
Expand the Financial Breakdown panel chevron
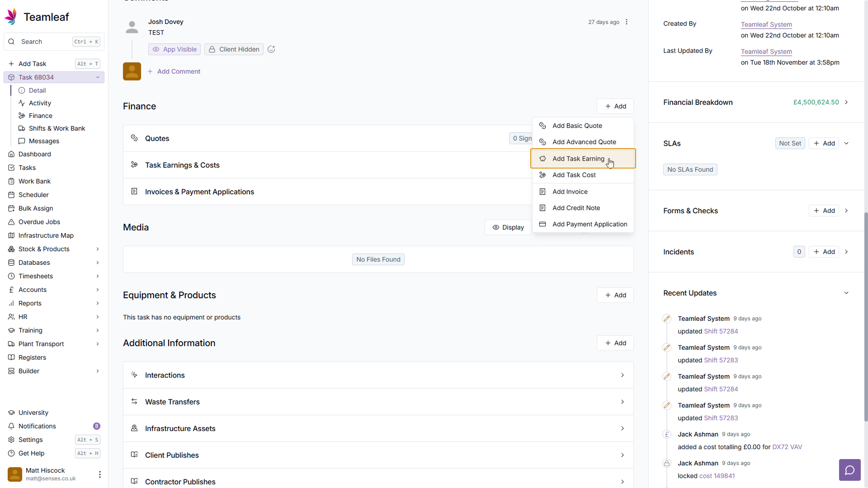coord(846,102)
